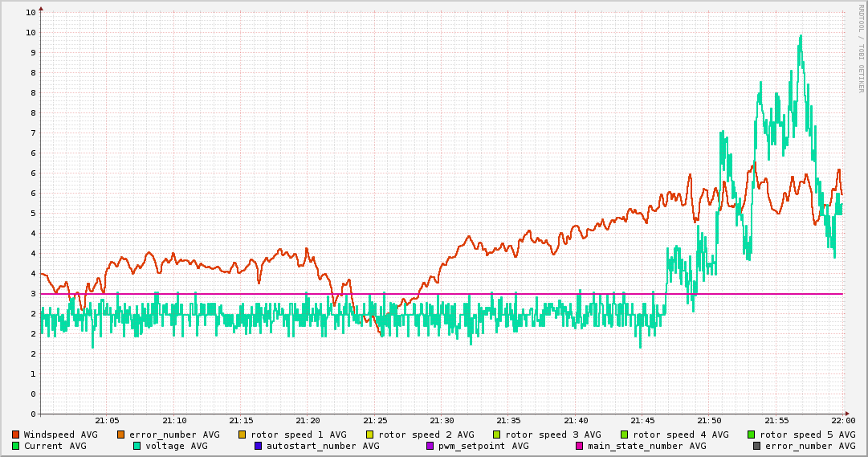Screen dimensions: 868x457
Task: Select the dark gray error_number AVG swatch
Action: pyautogui.click(x=757, y=446)
